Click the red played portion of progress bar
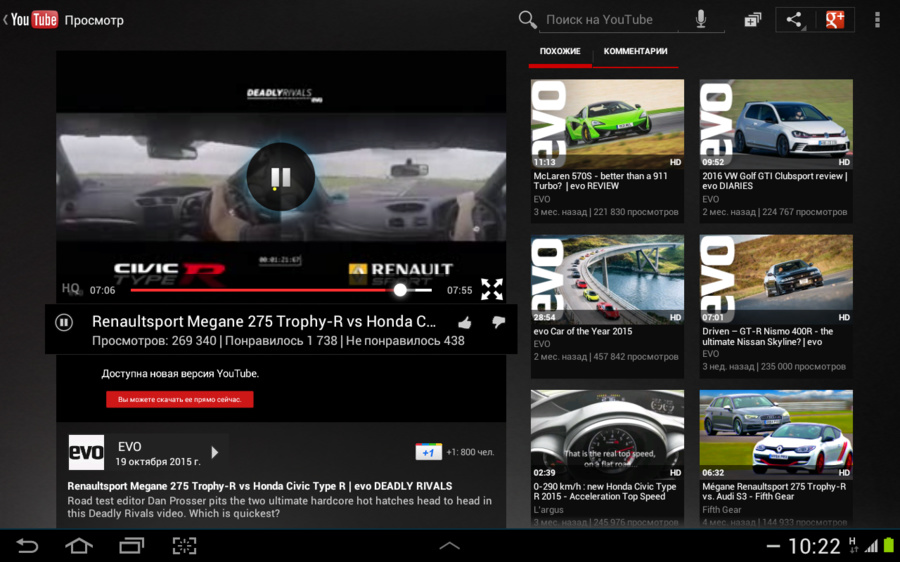The height and width of the screenshot is (562, 900). pyautogui.click(x=262, y=290)
